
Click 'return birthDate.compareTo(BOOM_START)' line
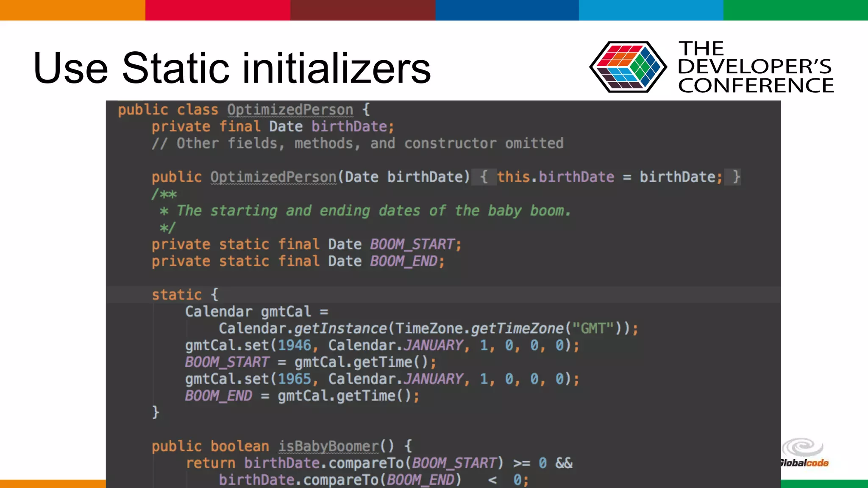point(379,463)
